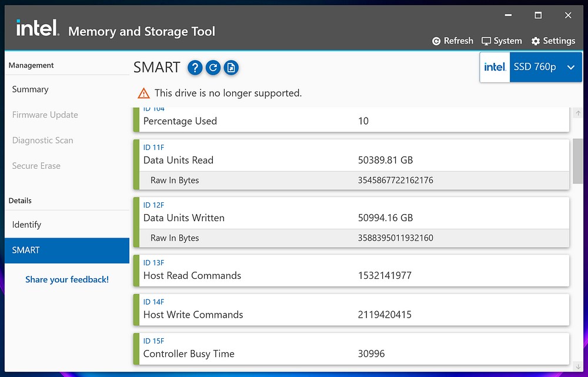Click Host Read Commands label
The width and height of the screenshot is (588, 377).
click(x=192, y=276)
